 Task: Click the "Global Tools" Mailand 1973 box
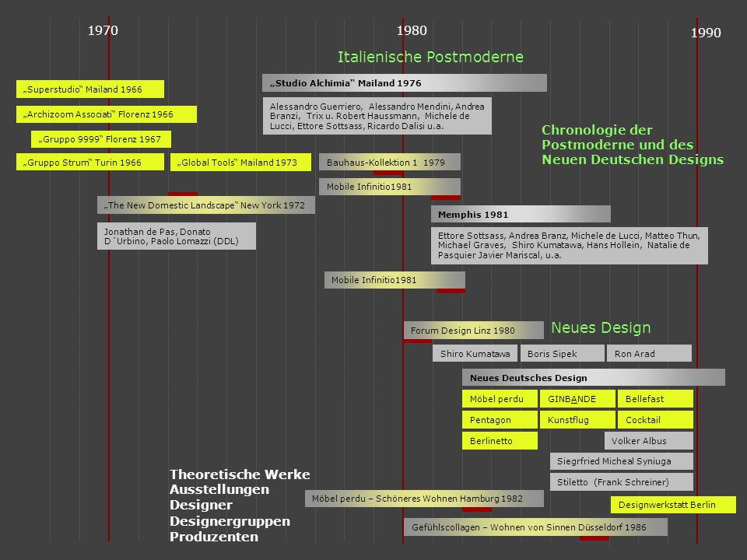click(240, 162)
